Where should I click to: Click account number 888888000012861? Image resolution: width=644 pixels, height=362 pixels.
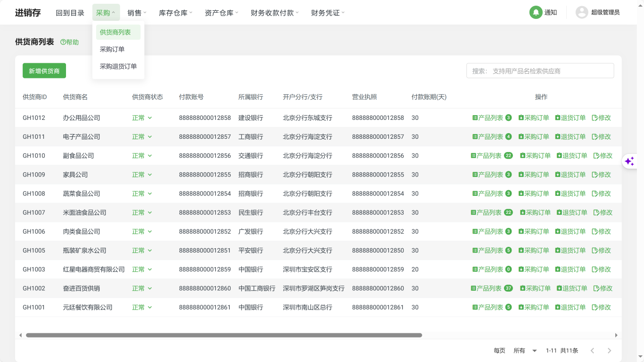pos(205,307)
